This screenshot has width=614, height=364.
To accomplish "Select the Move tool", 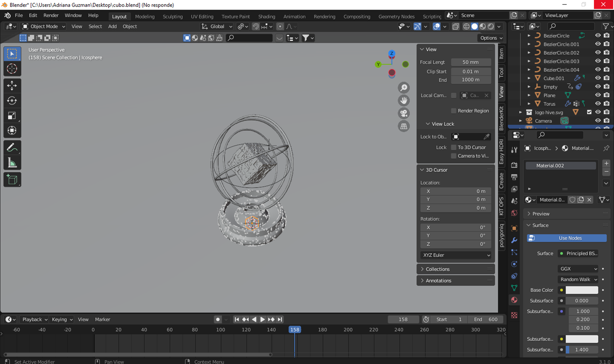I will click(12, 85).
